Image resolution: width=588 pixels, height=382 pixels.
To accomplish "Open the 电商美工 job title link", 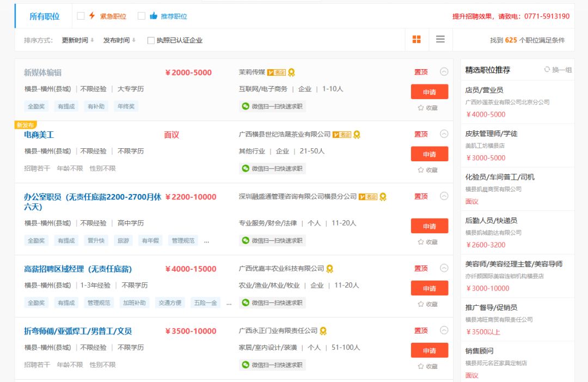I will [x=39, y=135].
